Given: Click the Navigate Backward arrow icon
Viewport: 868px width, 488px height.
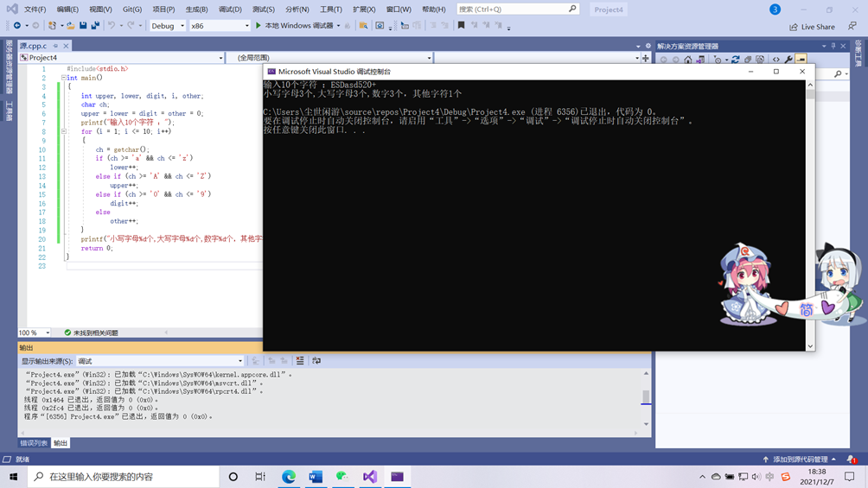Looking at the screenshot, I should [17, 25].
